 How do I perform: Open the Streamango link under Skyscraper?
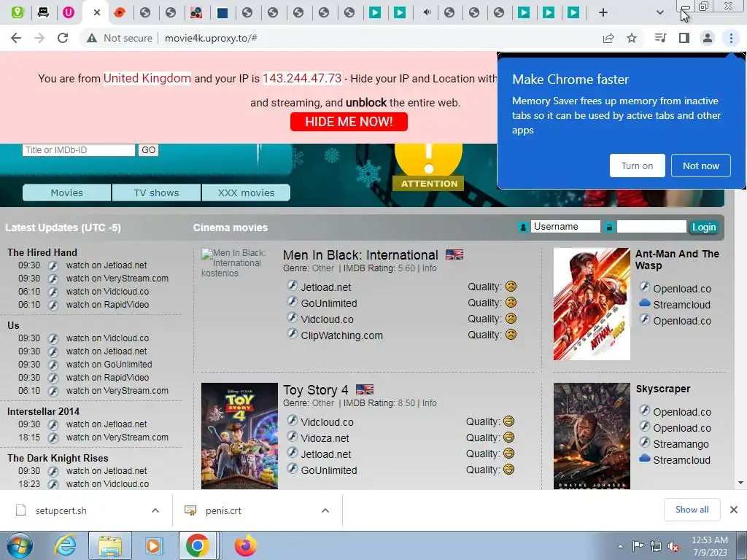pos(681,444)
